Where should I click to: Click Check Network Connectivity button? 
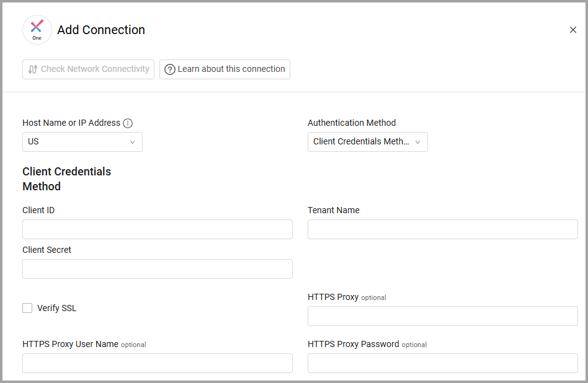(x=88, y=69)
